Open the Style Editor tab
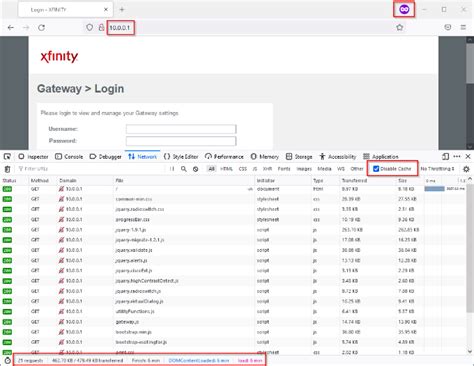 click(x=181, y=156)
